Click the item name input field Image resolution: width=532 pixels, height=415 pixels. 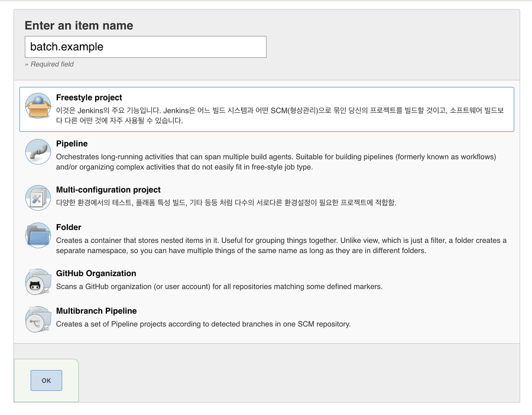[145, 47]
